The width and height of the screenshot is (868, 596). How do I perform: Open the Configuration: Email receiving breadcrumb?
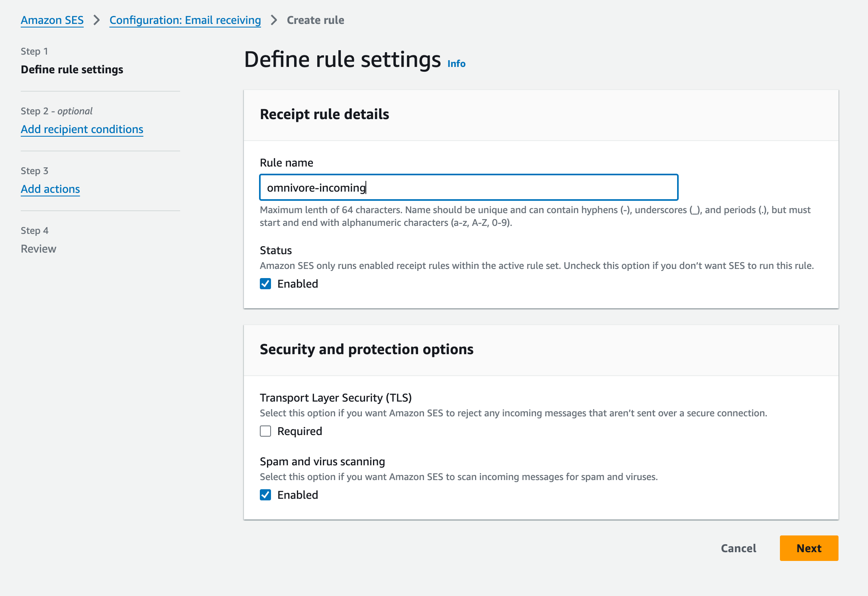point(185,20)
